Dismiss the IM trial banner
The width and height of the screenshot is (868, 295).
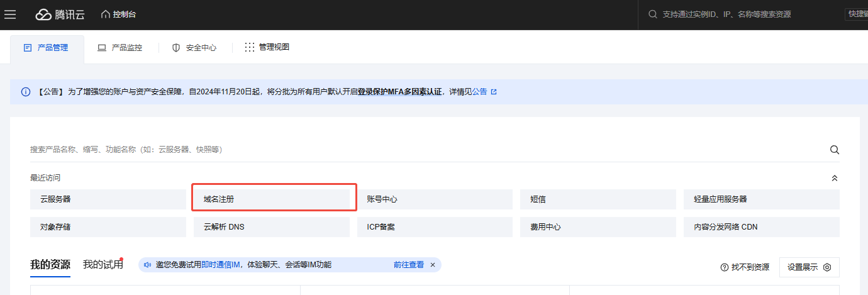coord(433,265)
